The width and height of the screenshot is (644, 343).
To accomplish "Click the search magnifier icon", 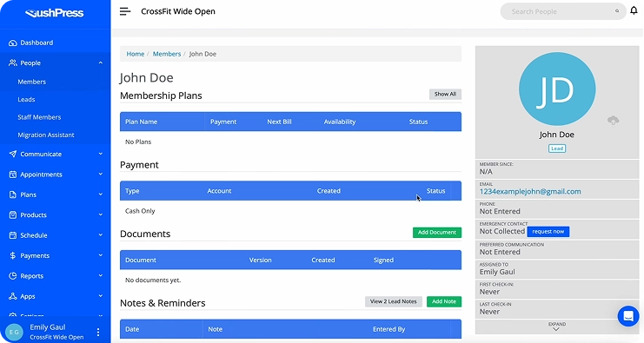I will (617, 11).
